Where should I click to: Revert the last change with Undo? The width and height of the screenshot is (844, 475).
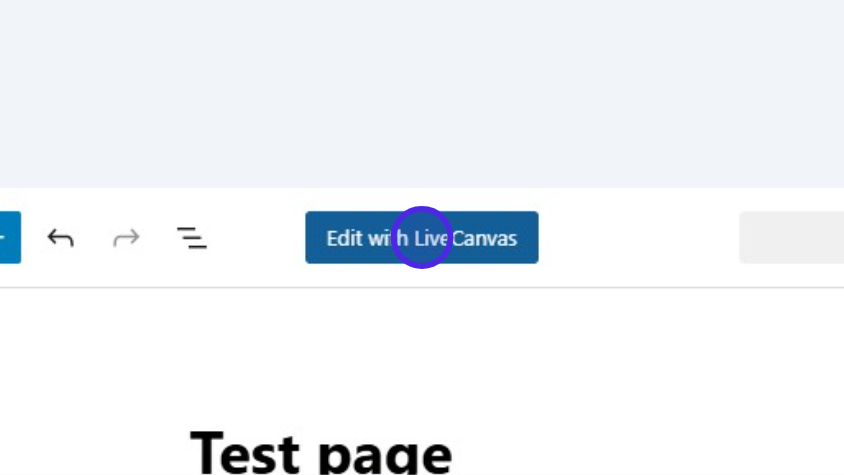(x=60, y=238)
